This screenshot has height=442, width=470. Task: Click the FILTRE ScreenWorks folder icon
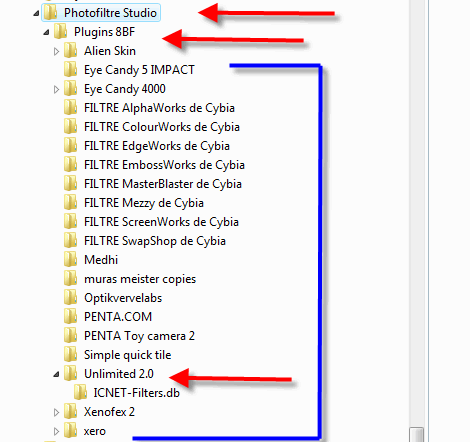click(x=71, y=222)
